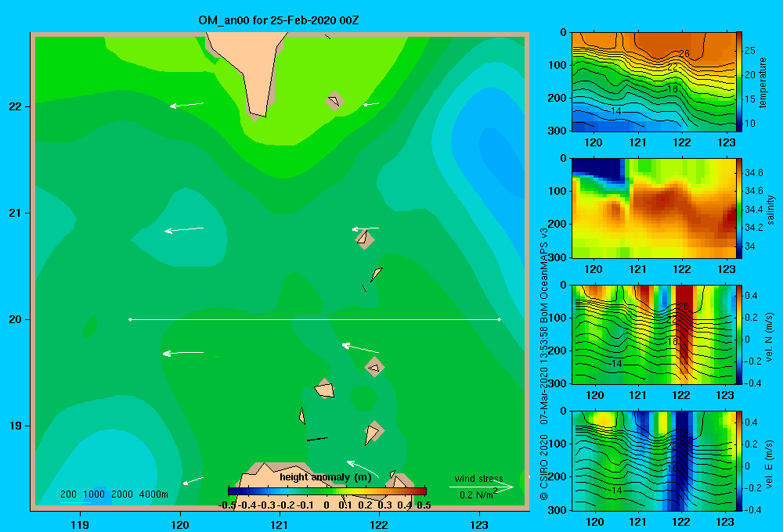Image resolution: width=783 pixels, height=532 pixels.
Task: Click longitude label 122 on main map axis
Action: 379,524
